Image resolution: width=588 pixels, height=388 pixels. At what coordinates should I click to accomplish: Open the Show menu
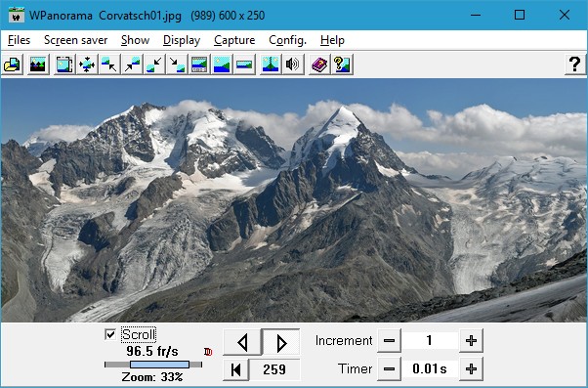[136, 40]
